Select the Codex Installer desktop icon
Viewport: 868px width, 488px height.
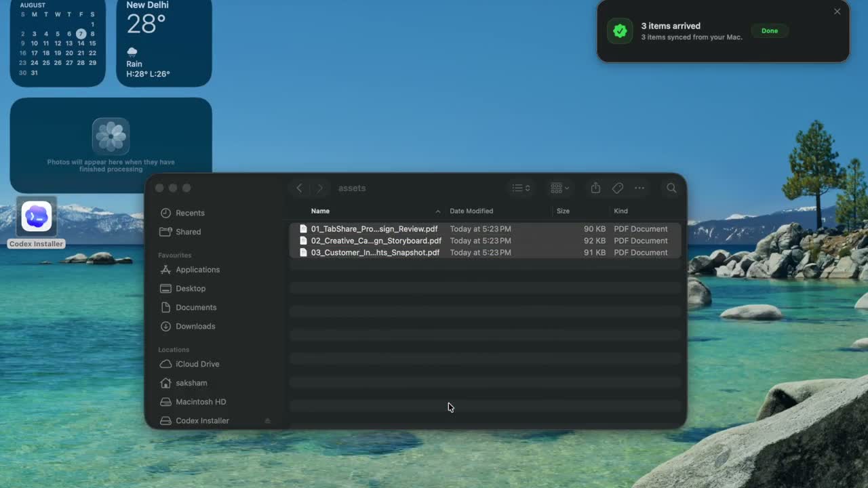pos(37,223)
